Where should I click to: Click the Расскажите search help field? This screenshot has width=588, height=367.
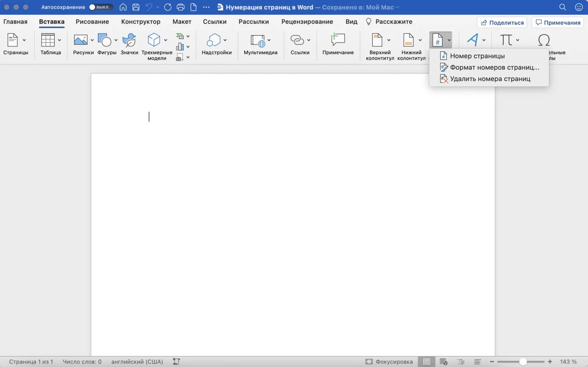pos(389,22)
